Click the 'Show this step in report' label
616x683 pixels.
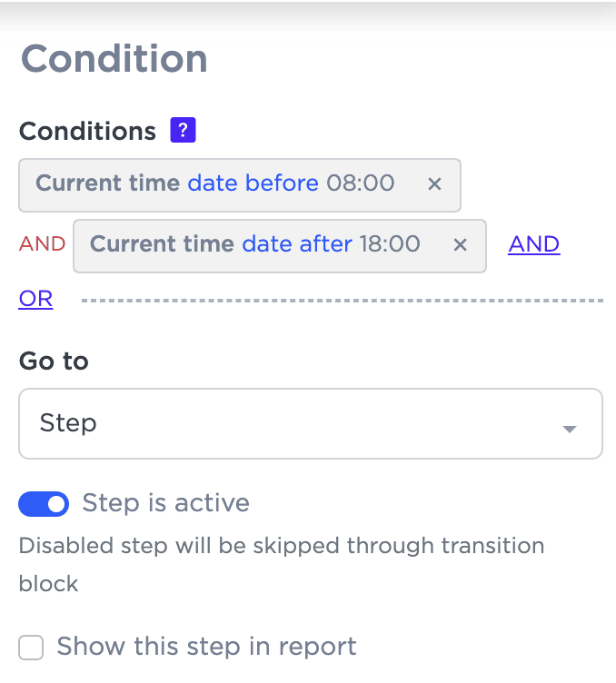(206, 647)
